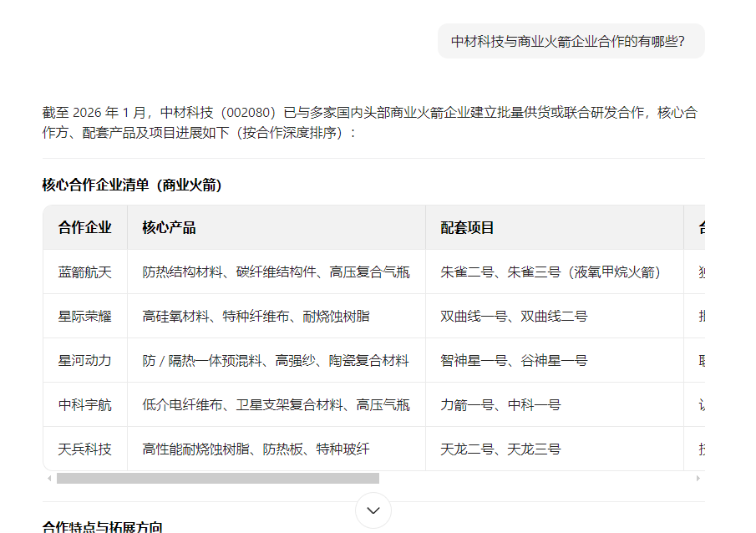The image size is (756, 533).
Task: Click the scroll-to-bottom chevron button
Action: pyautogui.click(x=373, y=510)
